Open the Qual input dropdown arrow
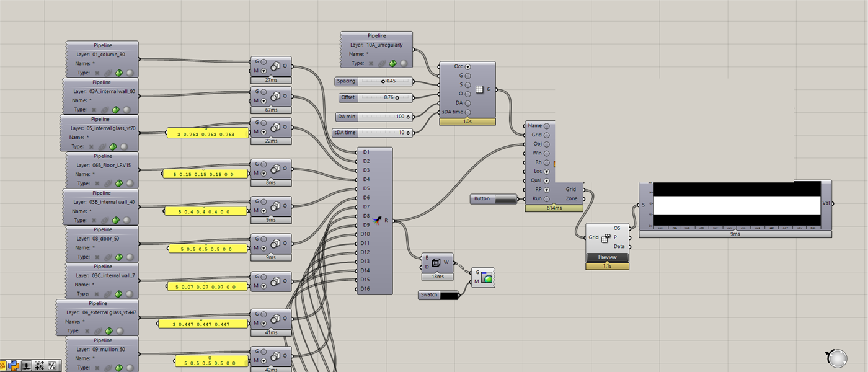Image resolution: width=868 pixels, height=372 pixels. 546,180
